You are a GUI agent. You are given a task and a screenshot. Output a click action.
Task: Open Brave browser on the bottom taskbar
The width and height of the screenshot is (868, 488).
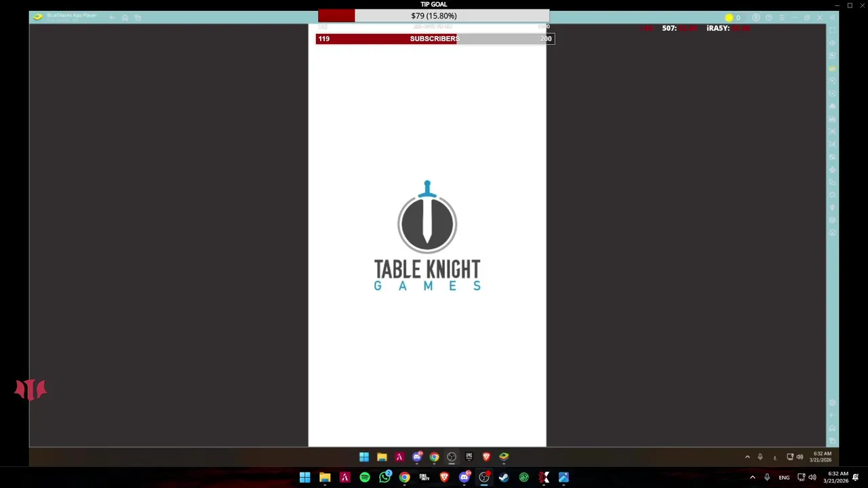[444, 478]
